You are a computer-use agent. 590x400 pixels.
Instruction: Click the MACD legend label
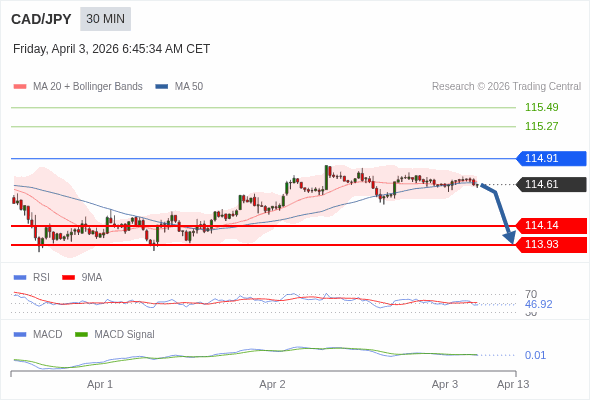pyautogui.click(x=48, y=335)
